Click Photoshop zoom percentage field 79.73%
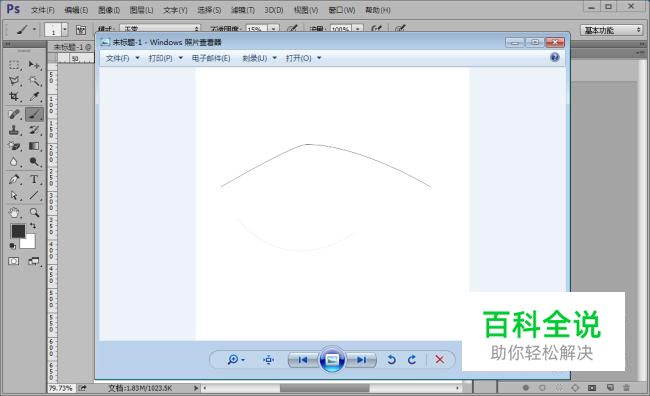 (61, 389)
